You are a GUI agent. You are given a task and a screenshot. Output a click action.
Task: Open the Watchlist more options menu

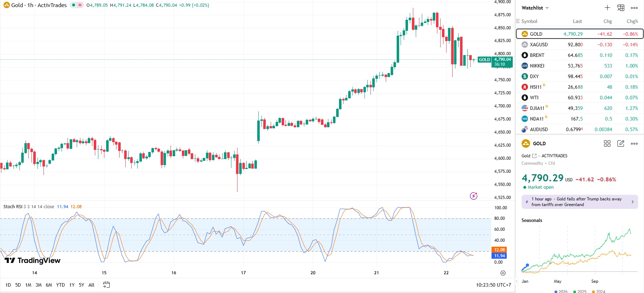634,8
